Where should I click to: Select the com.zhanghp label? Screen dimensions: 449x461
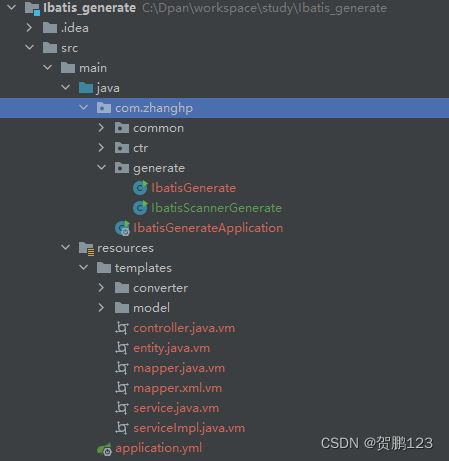pos(154,108)
